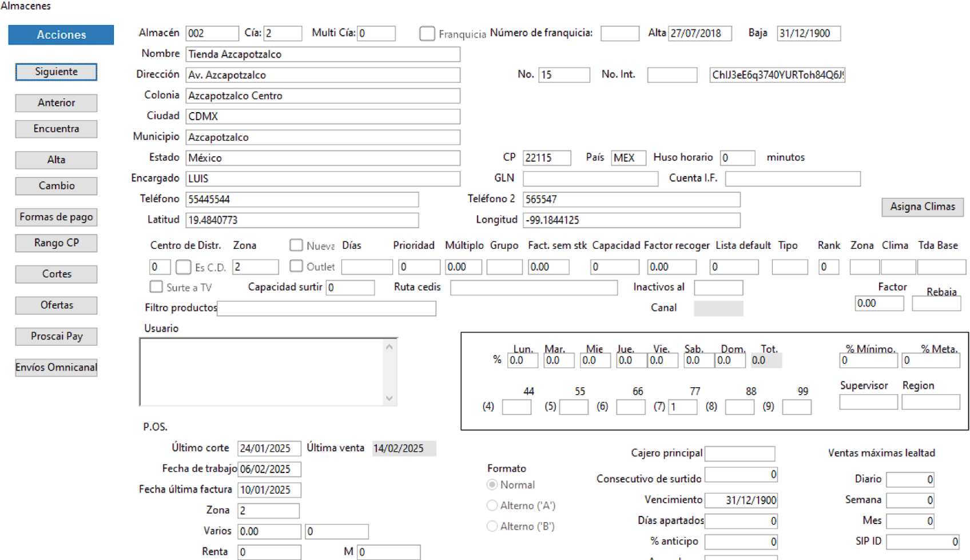Screen dimensions: 970x560
Task: Open the Encuentra search button
Action: pos(56,129)
